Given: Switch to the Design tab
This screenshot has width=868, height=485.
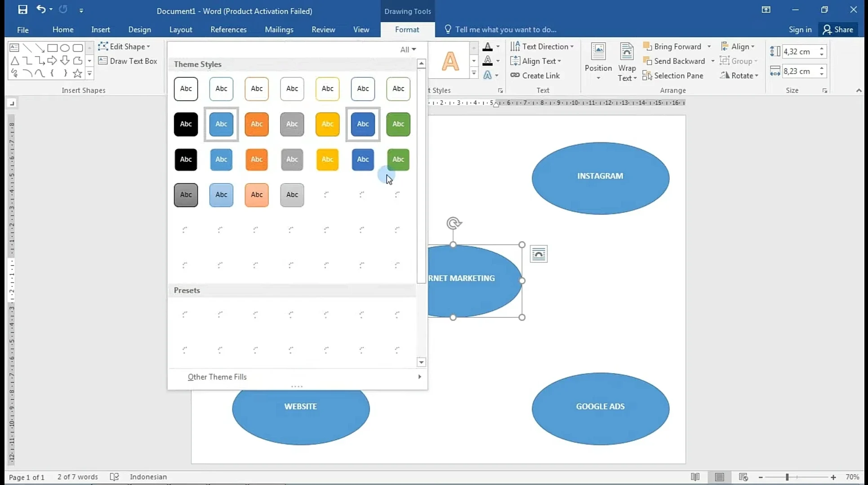Looking at the screenshot, I should 140,30.
